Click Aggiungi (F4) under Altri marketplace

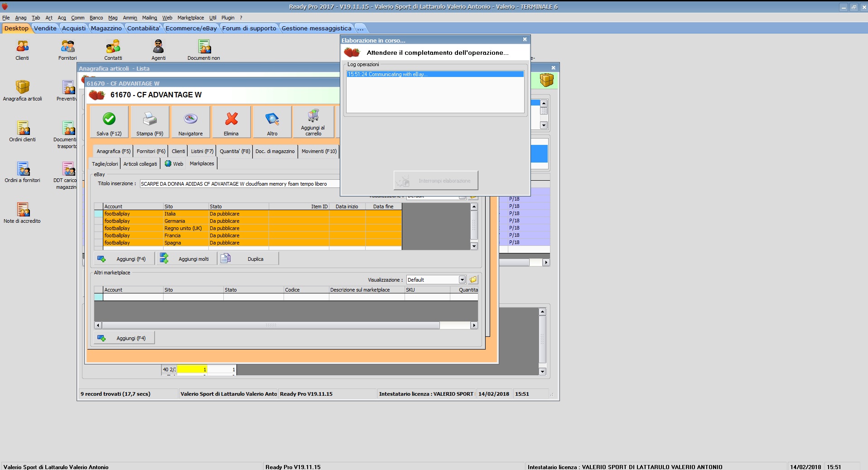pyautogui.click(x=124, y=338)
